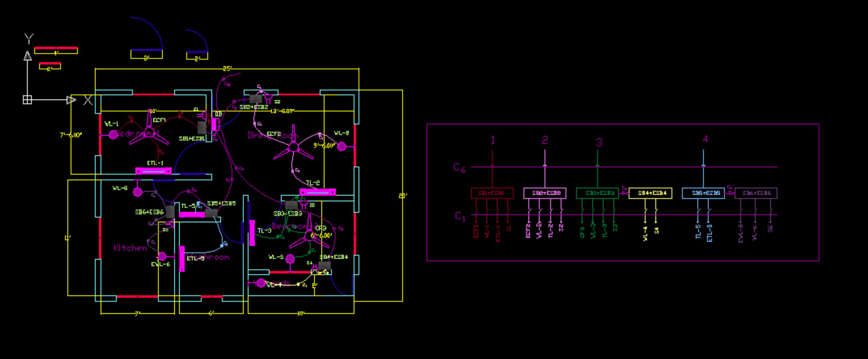The image size is (868, 359).
Task: Select the 6' bottom dimension text
Action: point(211,314)
